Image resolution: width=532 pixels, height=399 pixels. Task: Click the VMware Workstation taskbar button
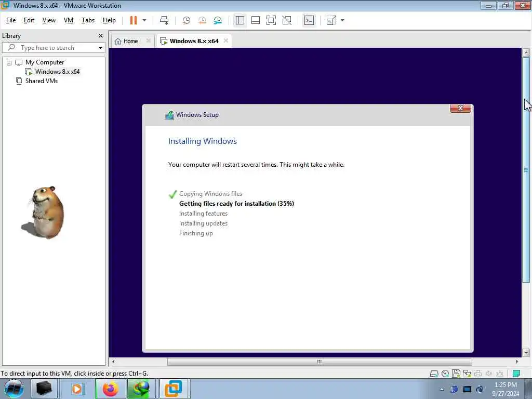click(174, 389)
